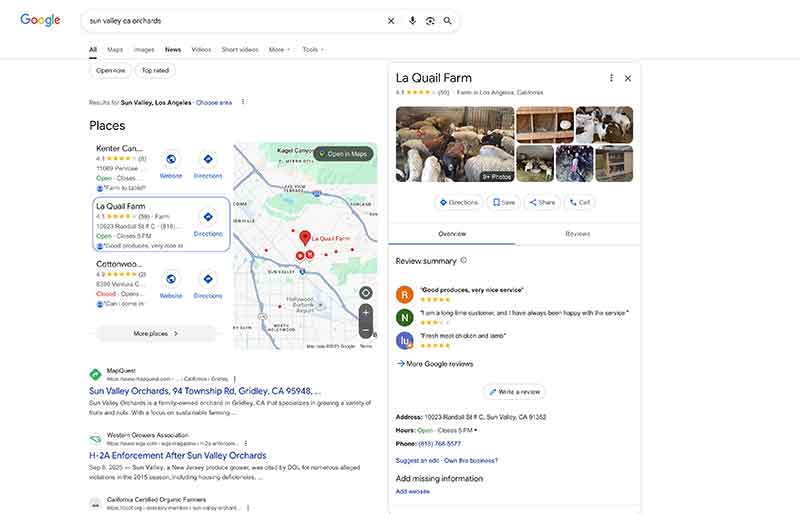This screenshot has width=800, height=514.
Task: Click the magnifying glass search icon
Action: (448, 20)
